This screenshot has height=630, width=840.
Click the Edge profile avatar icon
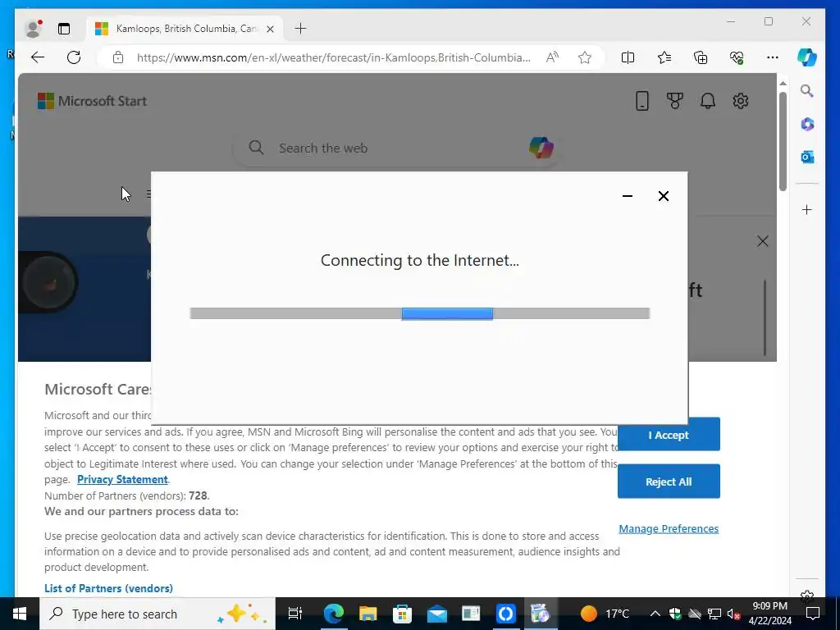(33, 29)
